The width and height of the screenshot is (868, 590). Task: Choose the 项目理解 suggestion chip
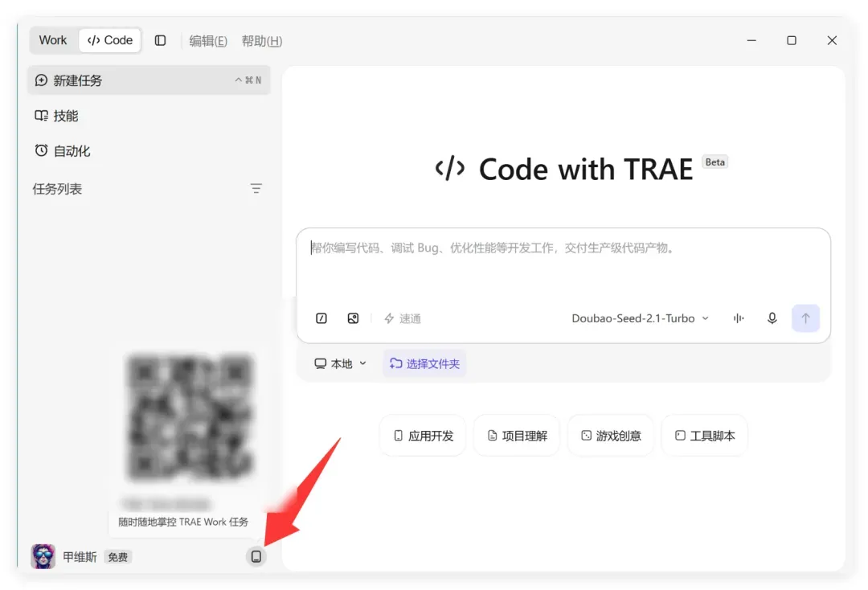coord(517,436)
